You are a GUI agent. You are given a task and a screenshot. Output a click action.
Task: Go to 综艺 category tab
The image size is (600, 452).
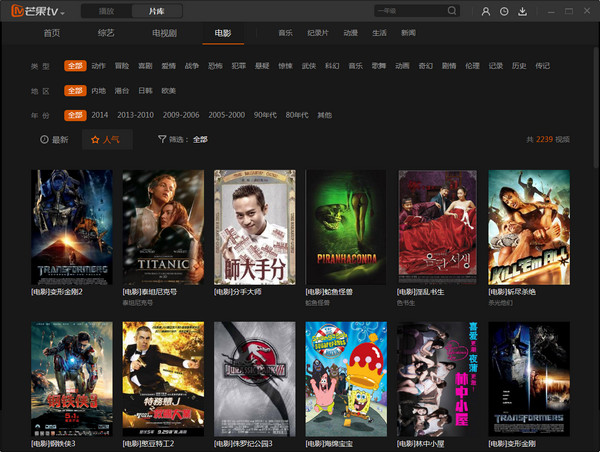(x=106, y=33)
